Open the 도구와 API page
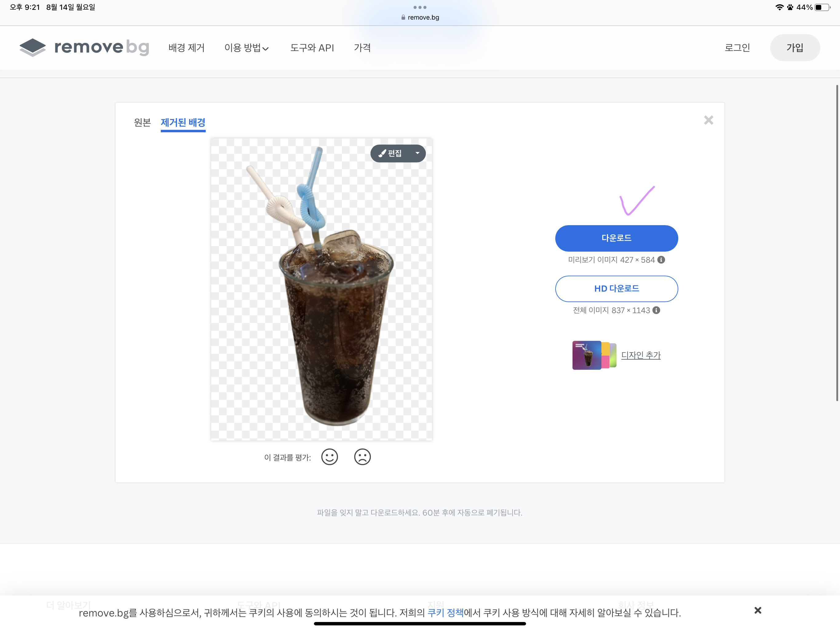Screen dimensions: 840x630 point(312,48)
